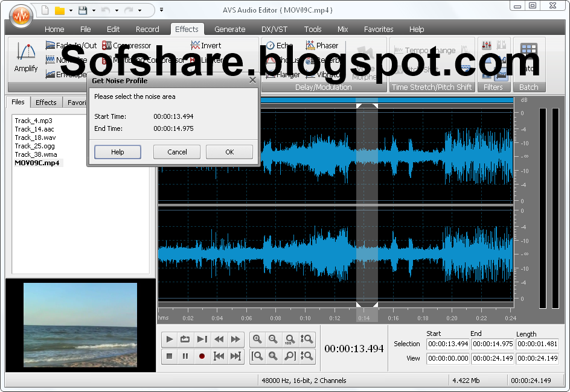Click the yellow Open folder icon
Screen dimensions: 570x392
click(60, 10)
